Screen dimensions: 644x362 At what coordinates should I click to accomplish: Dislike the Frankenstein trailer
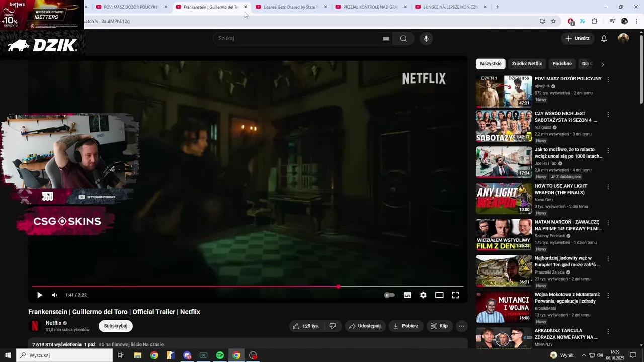tap(332, 326)
